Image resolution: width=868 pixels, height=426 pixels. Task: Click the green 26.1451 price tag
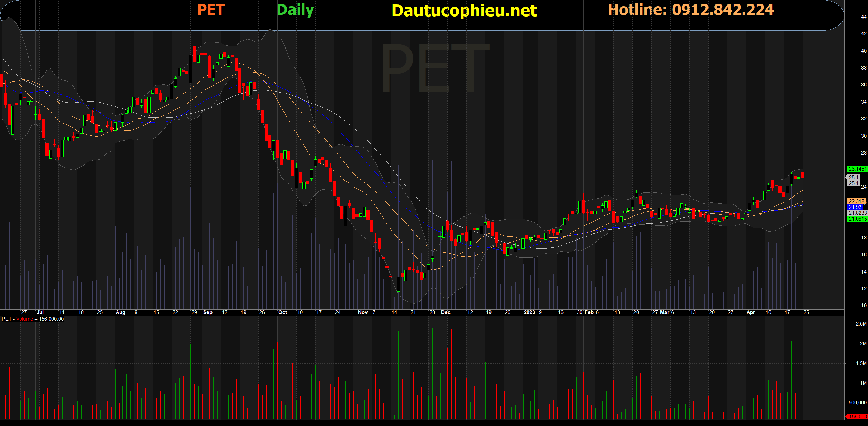point(857,169)
